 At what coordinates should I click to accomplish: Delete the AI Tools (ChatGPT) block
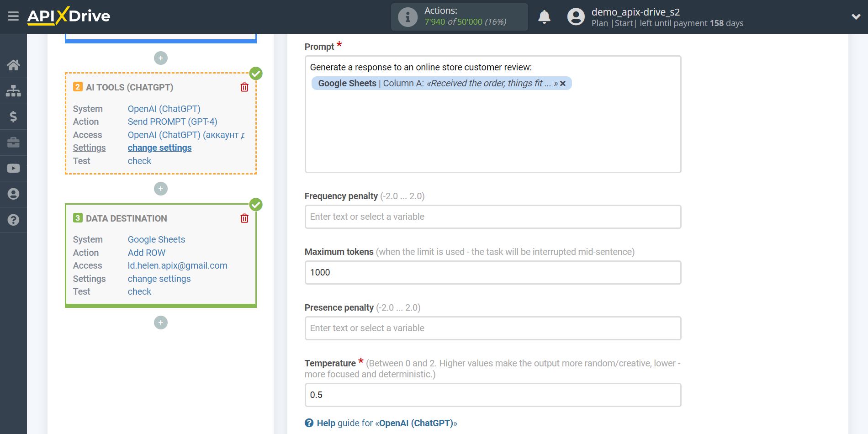(244, 87)
